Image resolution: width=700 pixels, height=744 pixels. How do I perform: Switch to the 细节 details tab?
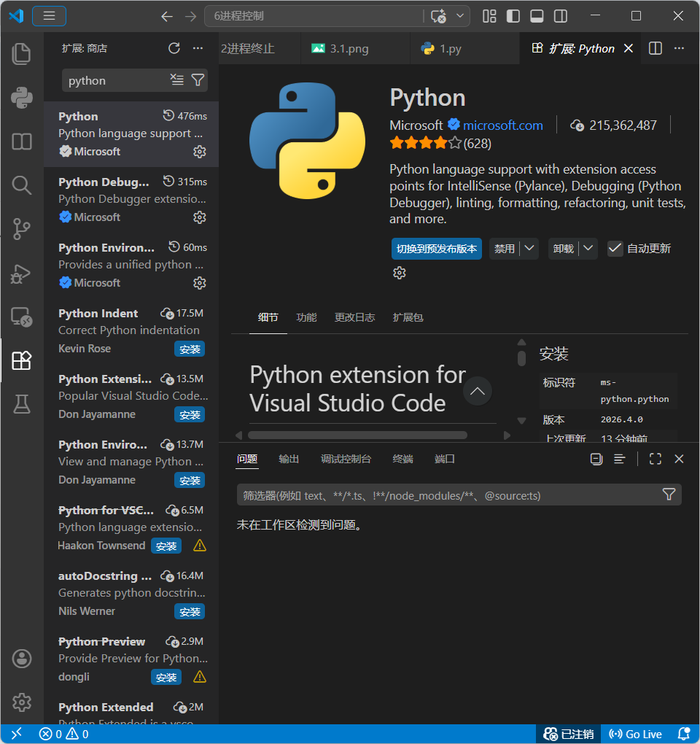coord(268,317)
